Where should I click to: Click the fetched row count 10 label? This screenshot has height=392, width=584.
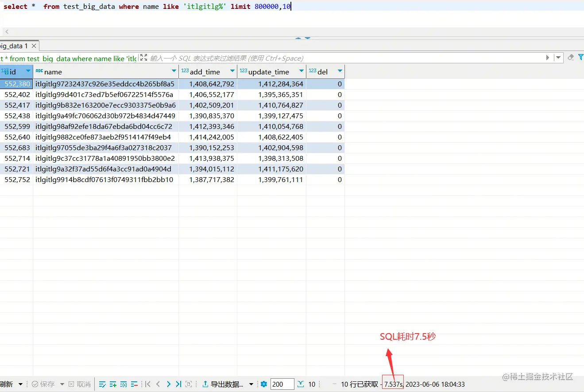312,384
